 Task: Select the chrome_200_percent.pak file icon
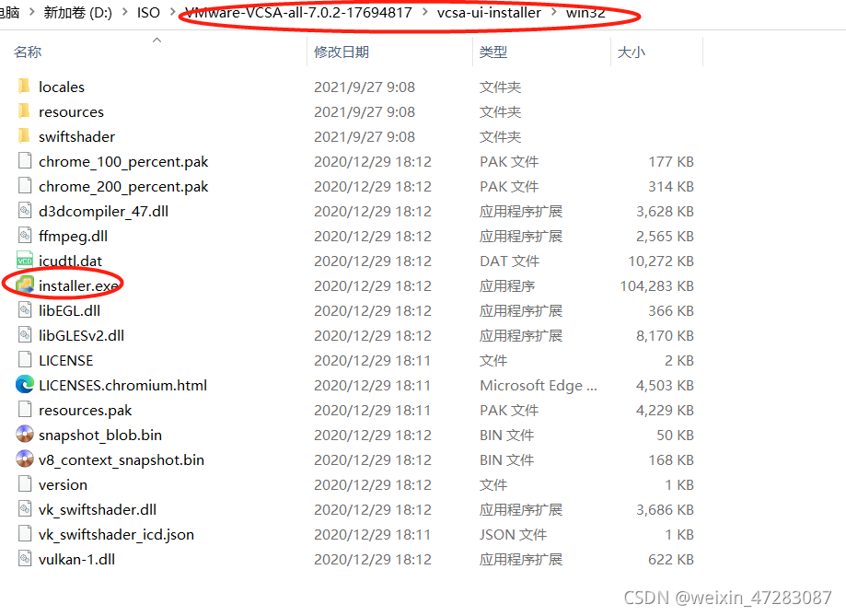(25, 186)
